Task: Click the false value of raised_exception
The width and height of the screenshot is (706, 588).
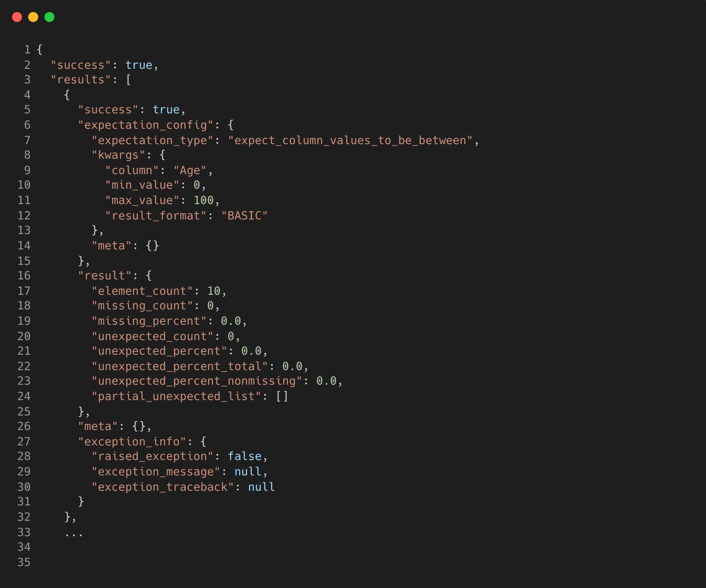Action: pos(245,456)
